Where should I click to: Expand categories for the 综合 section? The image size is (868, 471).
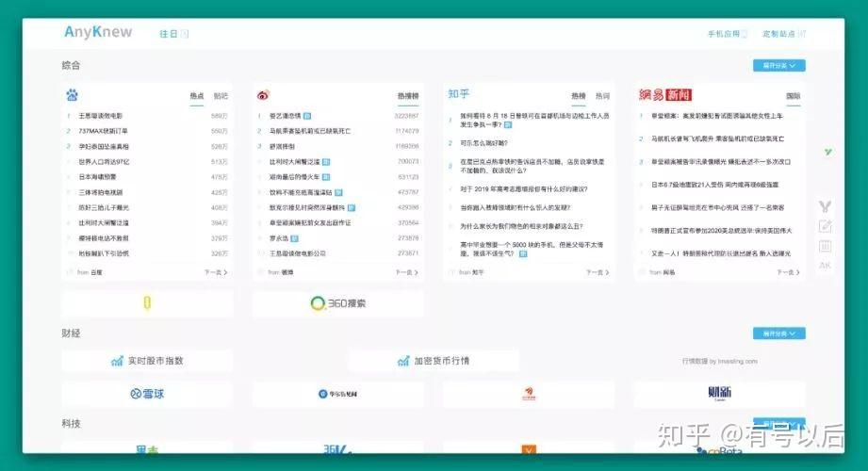pos(778,65)
